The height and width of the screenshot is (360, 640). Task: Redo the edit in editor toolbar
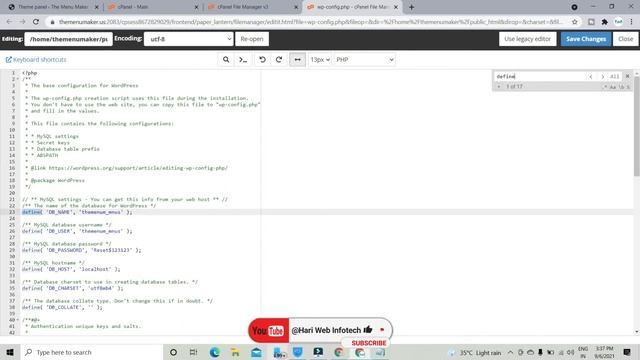(279, 60)
